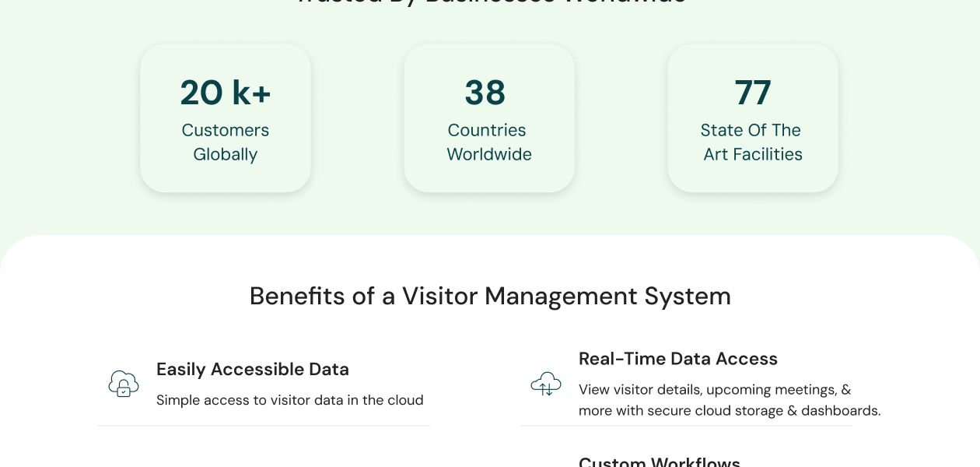Click the divider line under Easily Accessible Data
Image resolution: width=980 pixels, height=467 pixels.
coord(264,426)
